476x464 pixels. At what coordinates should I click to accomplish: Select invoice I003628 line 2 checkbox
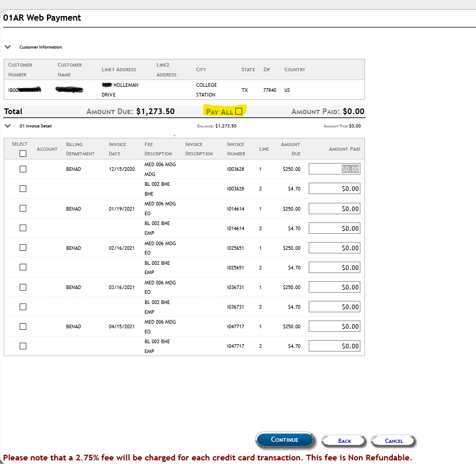point(23,188)
